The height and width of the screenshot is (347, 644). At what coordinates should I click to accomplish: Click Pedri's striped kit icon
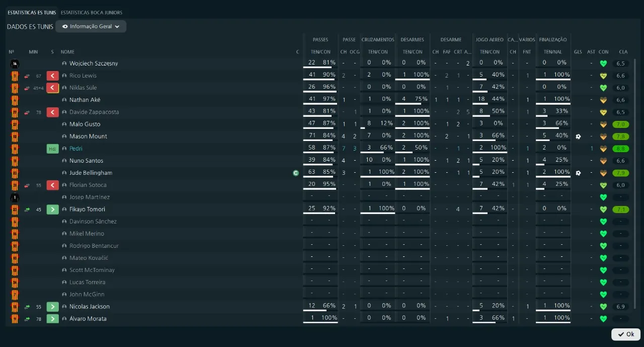click(15, 149)
